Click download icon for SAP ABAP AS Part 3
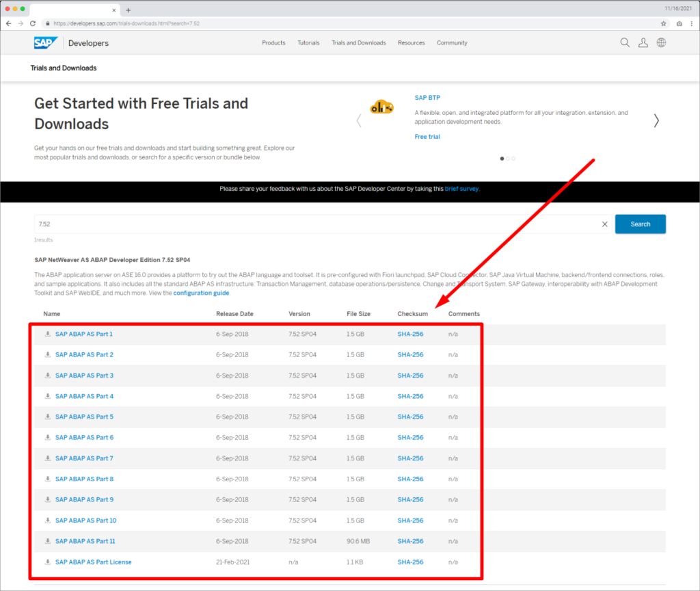Viewport: 700px width, 591px height. 47,376
